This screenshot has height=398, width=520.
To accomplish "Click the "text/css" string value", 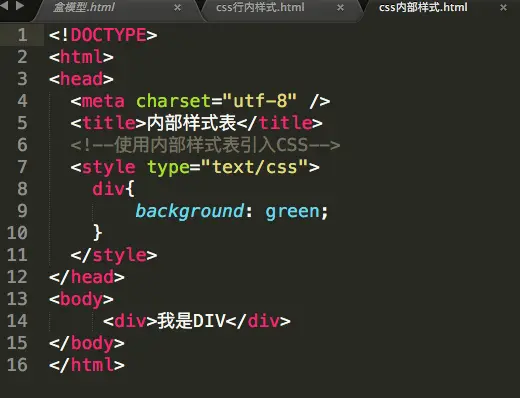I will pyautogui.click(x=254, y=166).
